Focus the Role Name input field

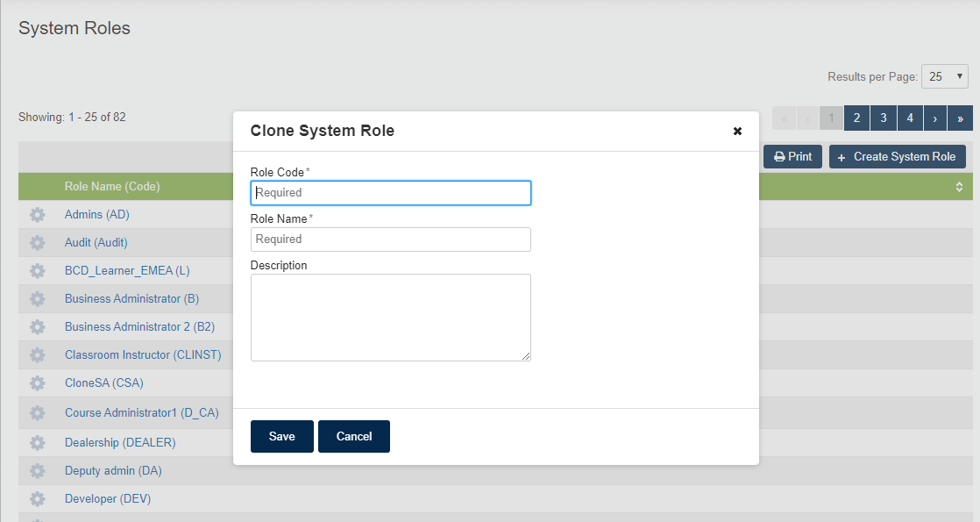[x=391, y=240]
